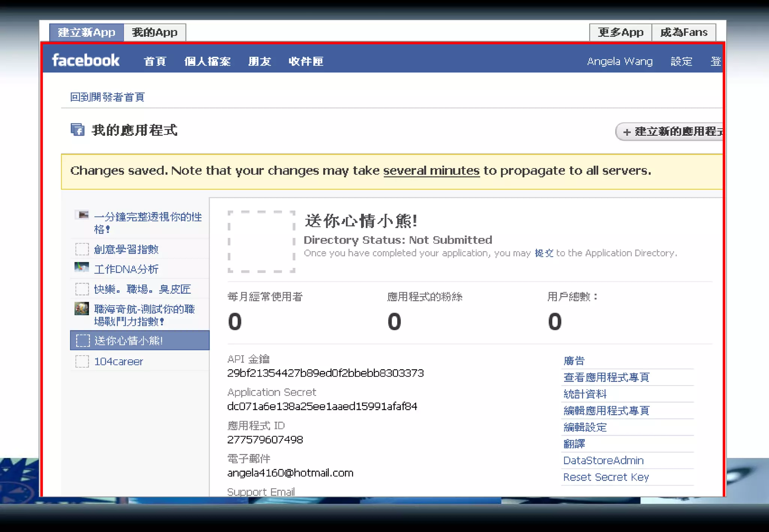Click placeholder icon next to 創意學習指數
The height and width of the screenshot is (532, 769).
[x=82, y=249]
